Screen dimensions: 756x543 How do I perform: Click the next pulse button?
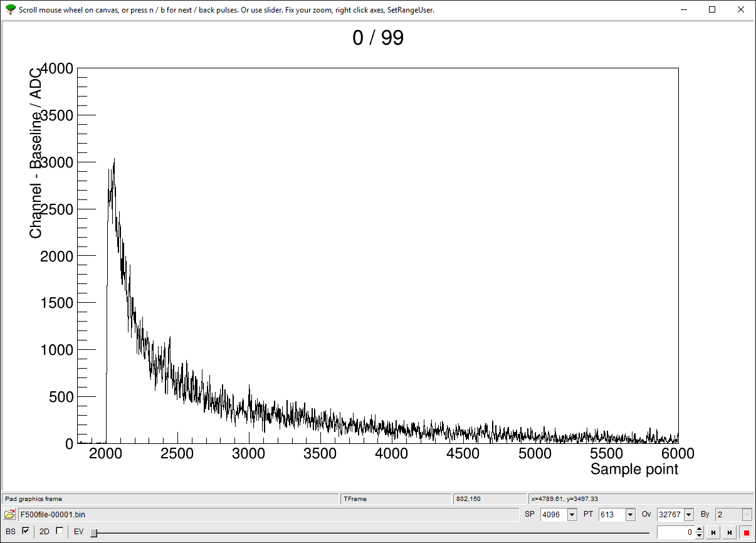tap(730, 532)
